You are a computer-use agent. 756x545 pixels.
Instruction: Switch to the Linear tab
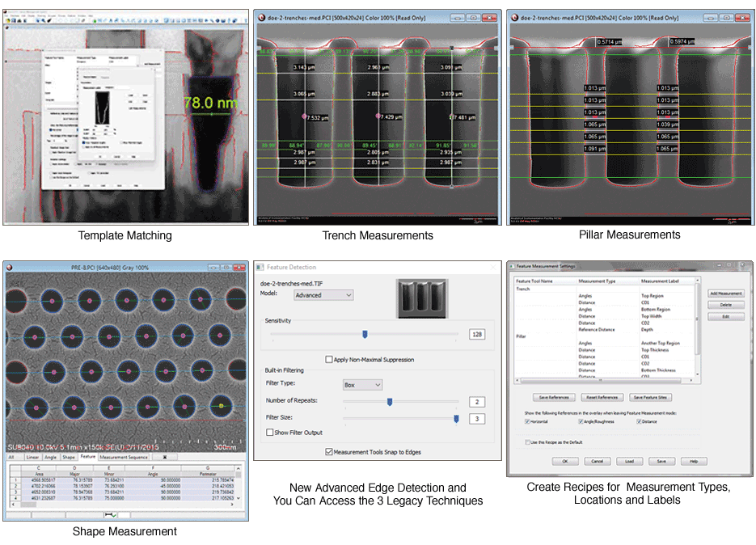click(33, 457)
